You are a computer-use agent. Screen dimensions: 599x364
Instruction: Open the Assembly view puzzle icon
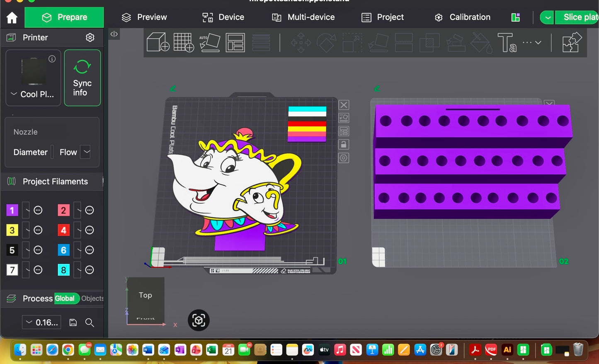tap(572, 42)
